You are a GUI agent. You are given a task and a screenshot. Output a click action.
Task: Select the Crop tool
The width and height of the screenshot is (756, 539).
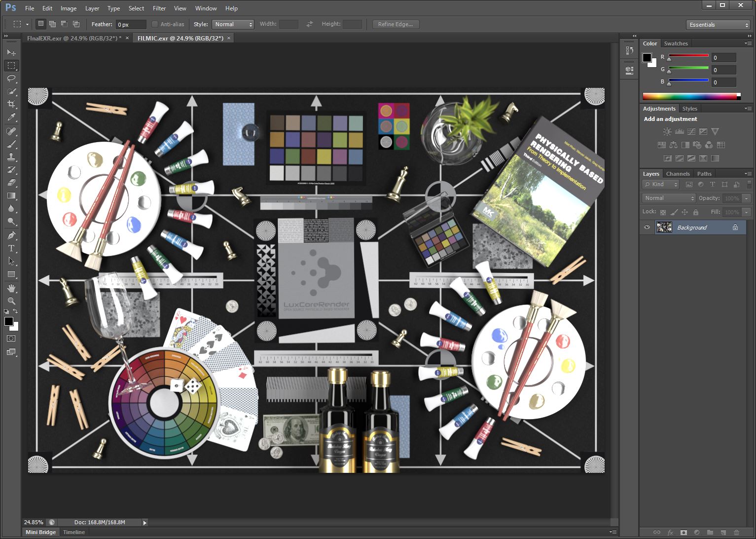(x=11, y=104)
